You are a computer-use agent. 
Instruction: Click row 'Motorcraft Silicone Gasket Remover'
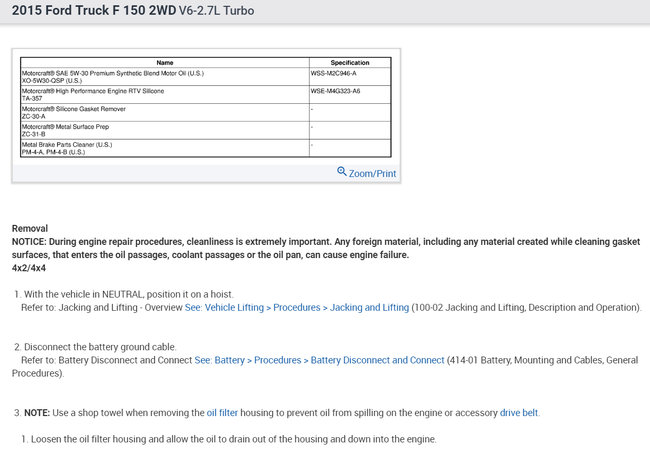[206, 112]
